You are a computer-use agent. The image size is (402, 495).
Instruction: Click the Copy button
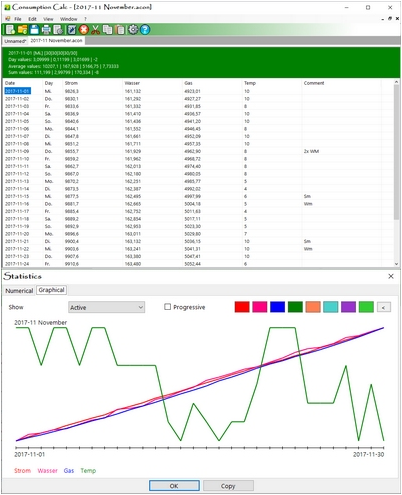pos(228,486)
